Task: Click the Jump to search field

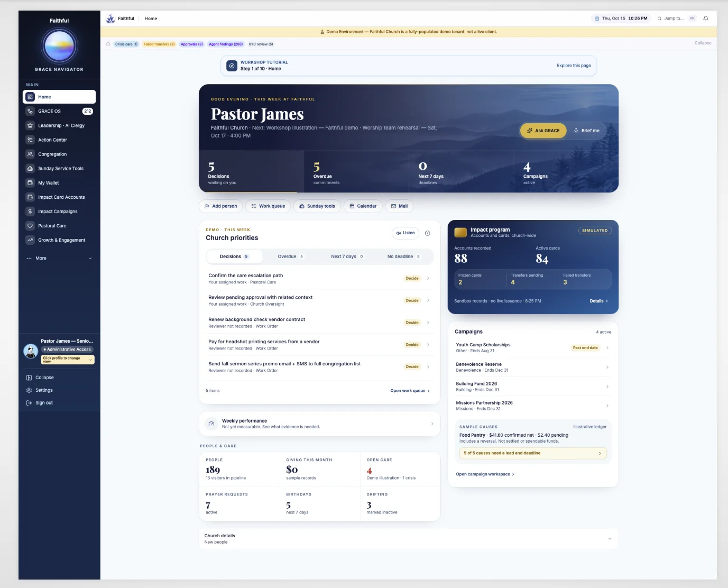Action: tap(676, 19)
